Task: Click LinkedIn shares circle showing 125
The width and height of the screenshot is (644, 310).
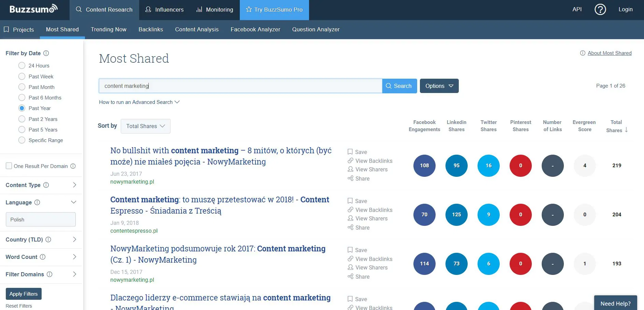Action: point(456,215)
